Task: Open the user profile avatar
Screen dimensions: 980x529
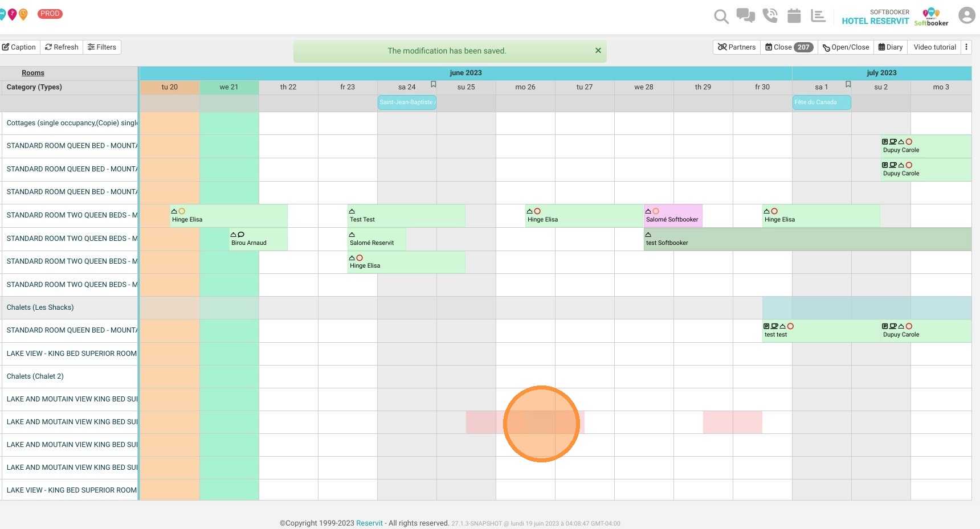Action: [967, 15]
